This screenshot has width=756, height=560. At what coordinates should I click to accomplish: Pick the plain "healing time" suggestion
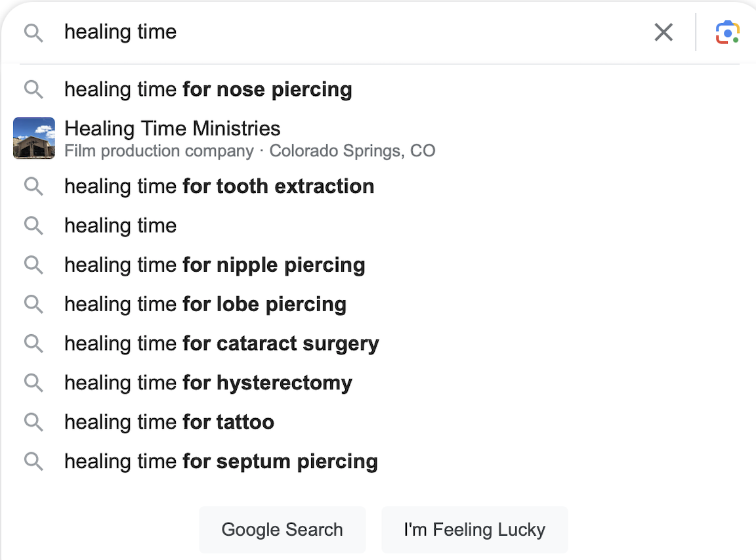point(121,226)
